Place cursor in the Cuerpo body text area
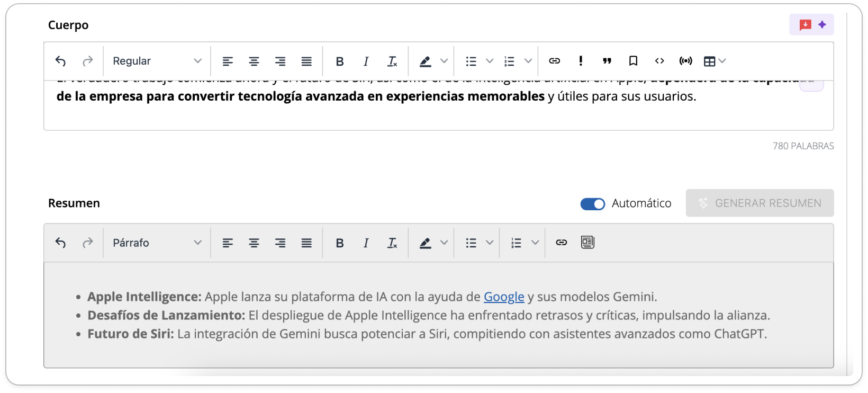Image resolution: width=868 pixels, height=393 pixels. pyautogui.click(x=438, y=105)
